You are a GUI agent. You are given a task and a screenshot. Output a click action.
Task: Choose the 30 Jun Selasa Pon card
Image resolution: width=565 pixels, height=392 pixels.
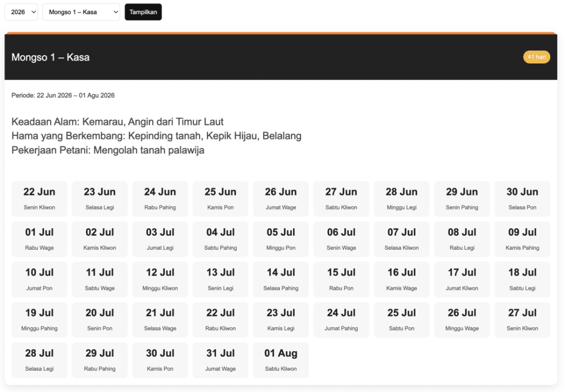tap(522, 198)
